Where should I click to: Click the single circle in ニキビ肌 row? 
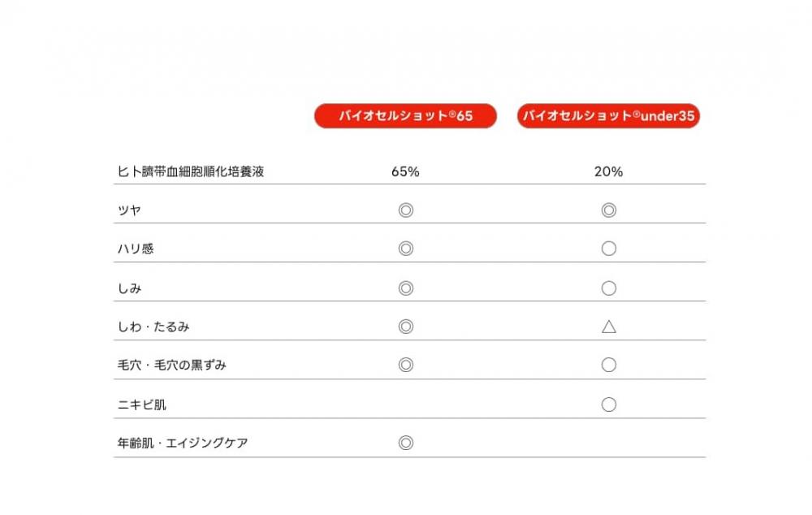609,405
